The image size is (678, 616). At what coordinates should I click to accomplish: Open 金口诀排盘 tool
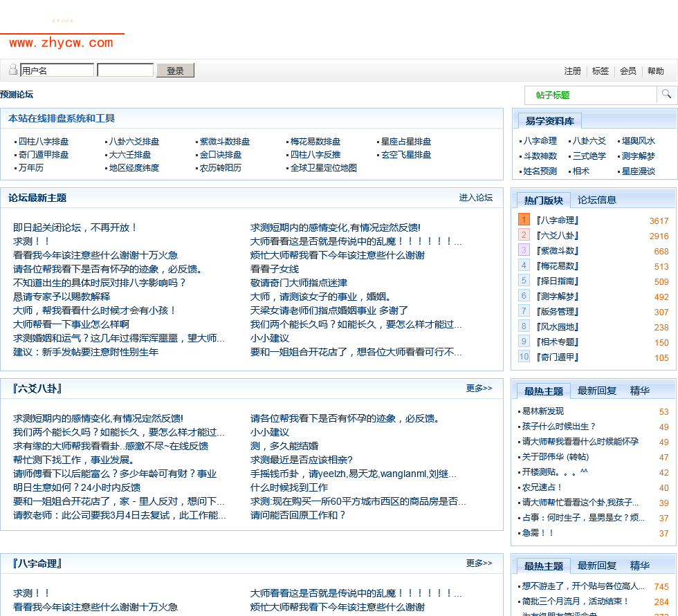221,155
